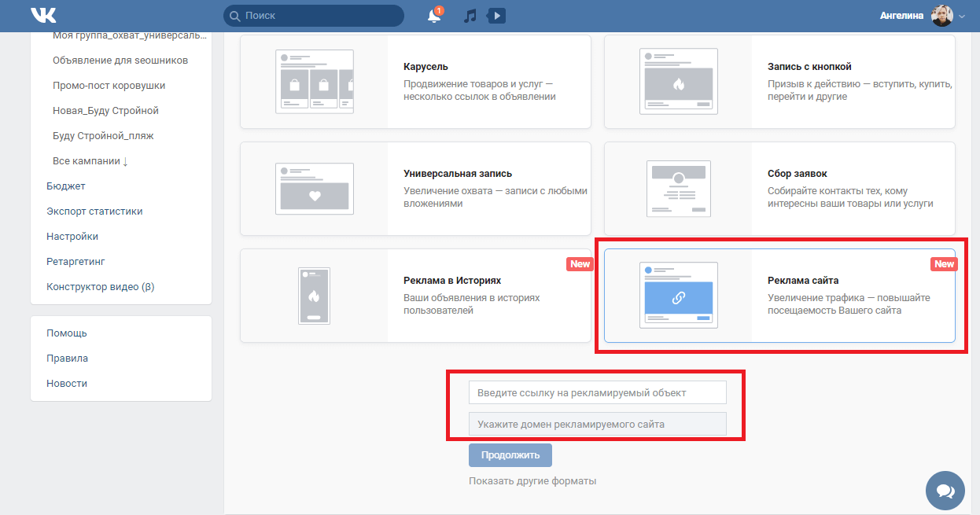Focus the search field Поиск
The image size is (980, 515).
tap(314, 16)
